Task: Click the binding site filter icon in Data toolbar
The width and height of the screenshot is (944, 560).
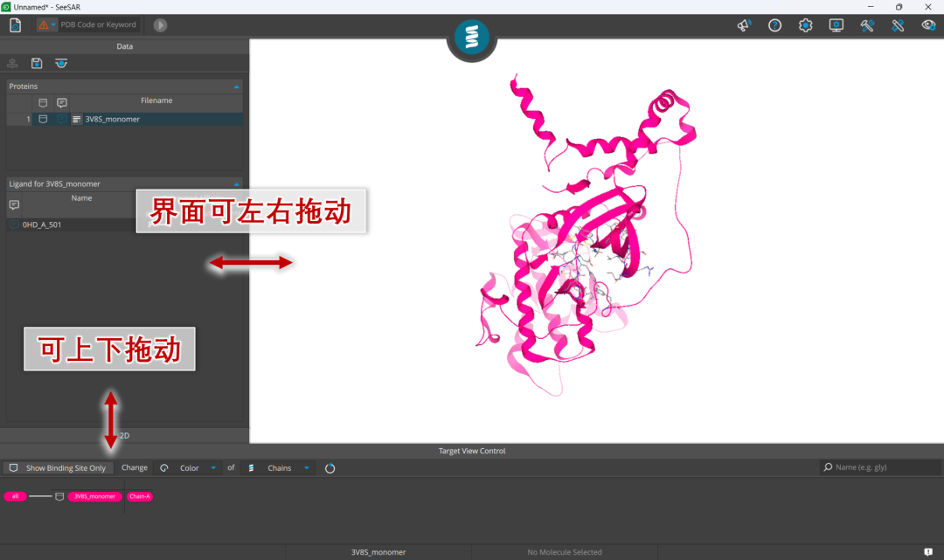Action: [61, 63]
